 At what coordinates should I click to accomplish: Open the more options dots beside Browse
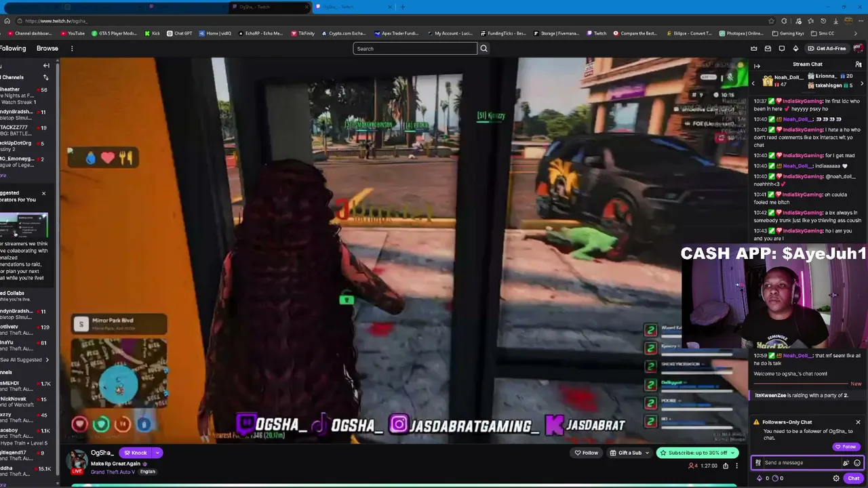[72, 49]
